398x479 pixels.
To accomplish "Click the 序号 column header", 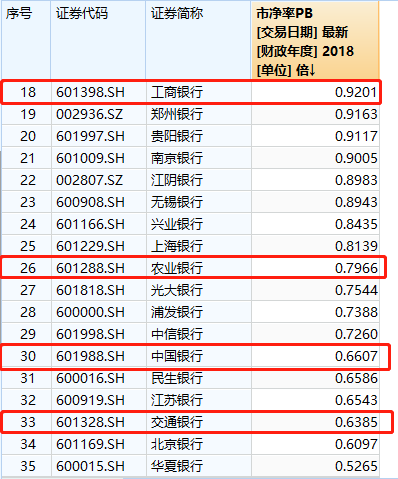I will (x=26, y=40).
